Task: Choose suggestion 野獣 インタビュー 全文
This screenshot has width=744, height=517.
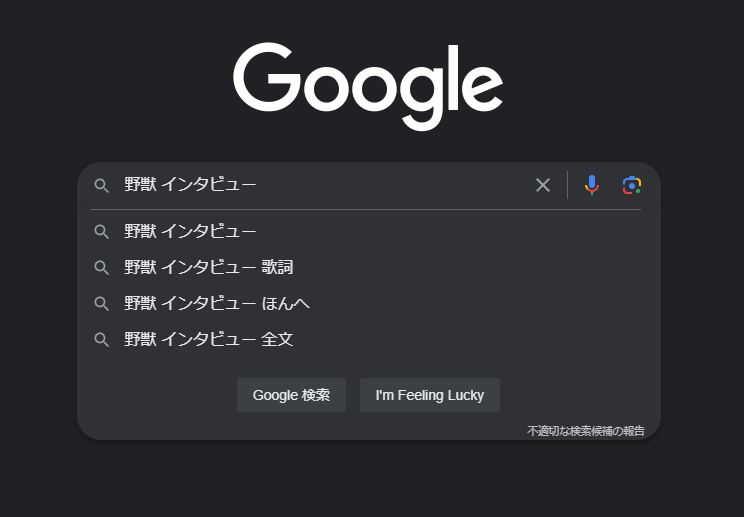Action: tap(369, 340)
